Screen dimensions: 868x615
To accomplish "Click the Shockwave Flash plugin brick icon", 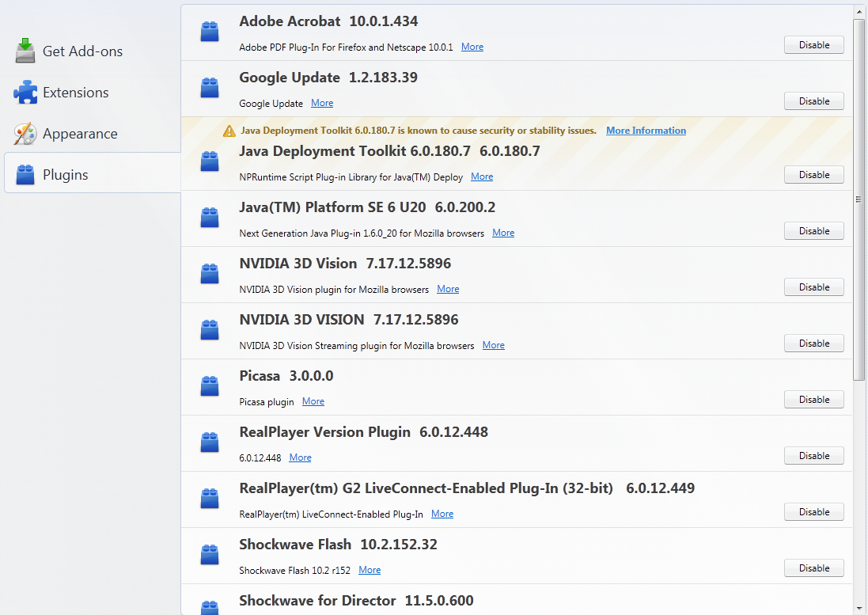I will coord(210,555).
